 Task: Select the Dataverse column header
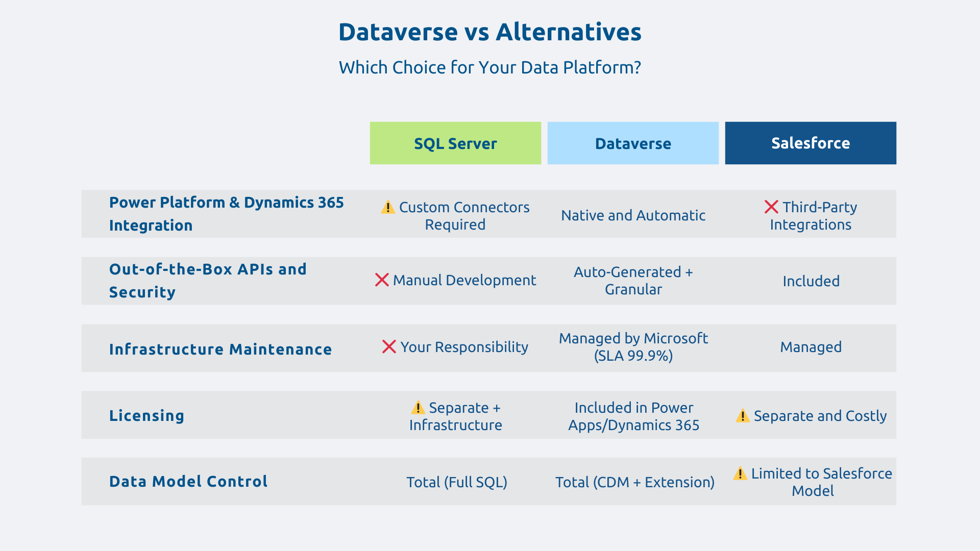pyautogui.click(x=632, y=143)
